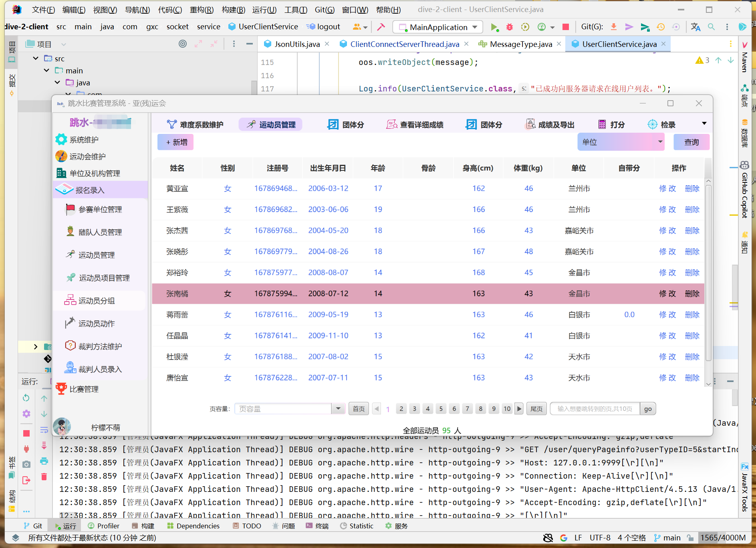Open the tab overflow arrow after 检录
This screenshot has width=756, height=548.
[704, 123]
